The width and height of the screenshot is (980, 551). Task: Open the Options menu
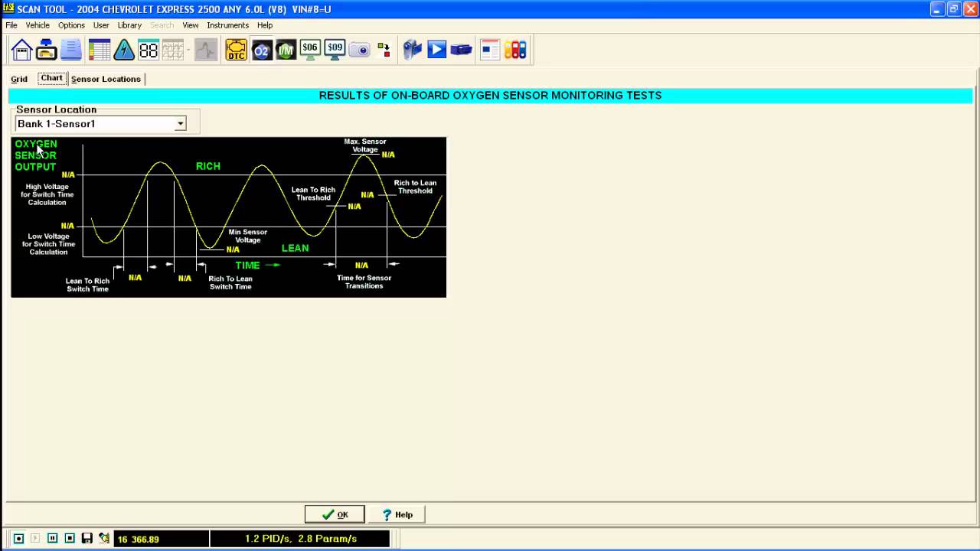tap(71, 25)
